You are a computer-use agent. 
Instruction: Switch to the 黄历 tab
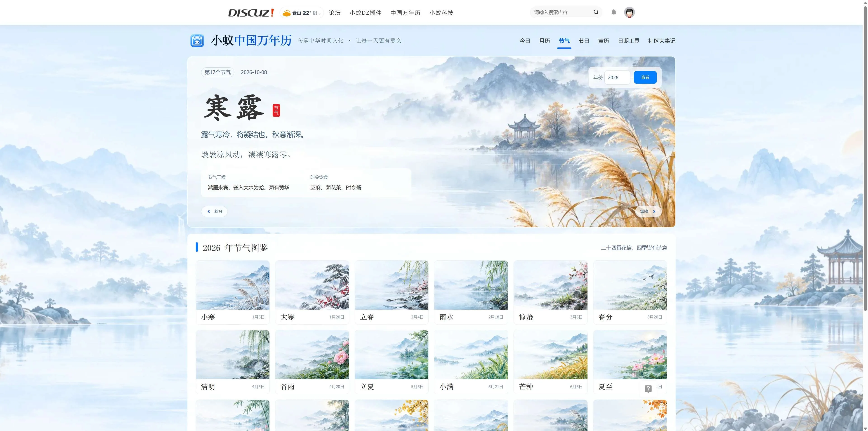click(x=603, y=41)
